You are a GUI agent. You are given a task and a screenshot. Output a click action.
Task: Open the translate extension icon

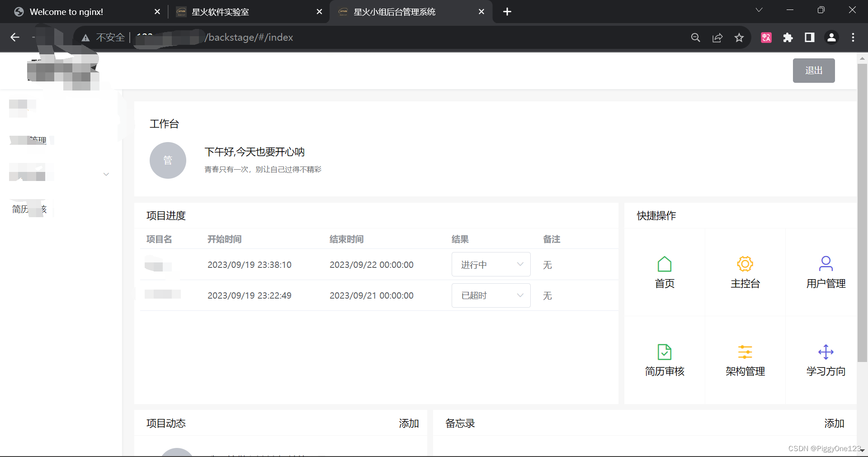coord(766,38)
